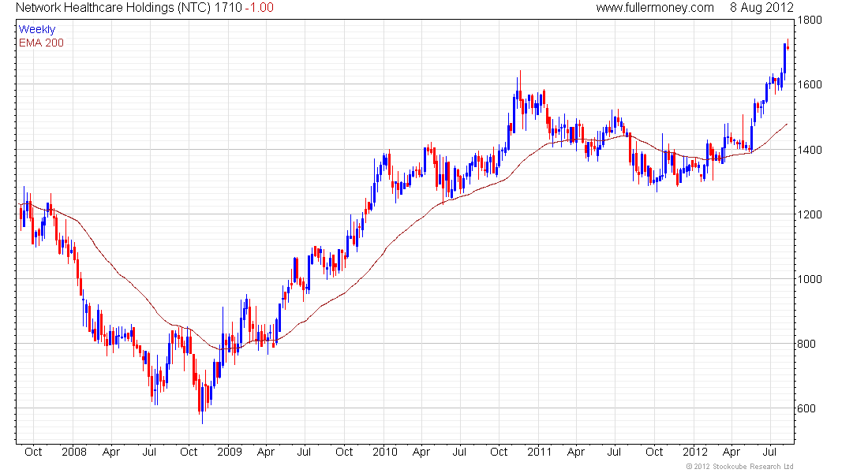Select the 2010 time axis marker
The width and height of the screenshot is (868, 473).
pyautogui.click(x=384, y=453)
